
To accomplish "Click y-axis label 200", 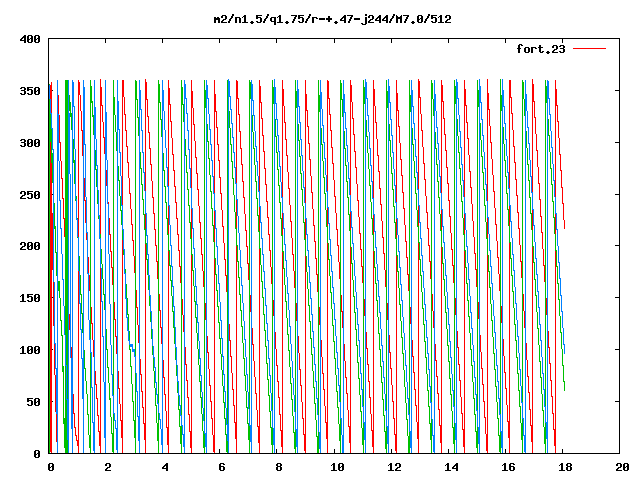I will click(x=30, y=246).
